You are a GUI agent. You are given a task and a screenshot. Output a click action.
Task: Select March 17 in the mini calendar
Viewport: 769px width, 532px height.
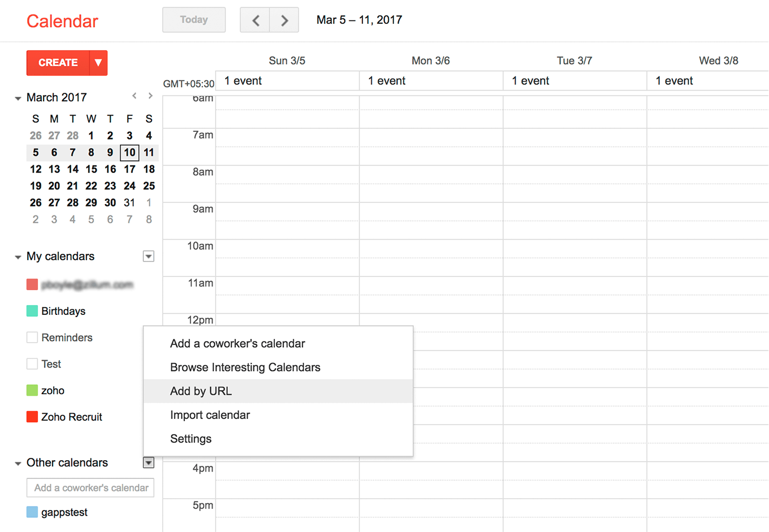point(129,169)
